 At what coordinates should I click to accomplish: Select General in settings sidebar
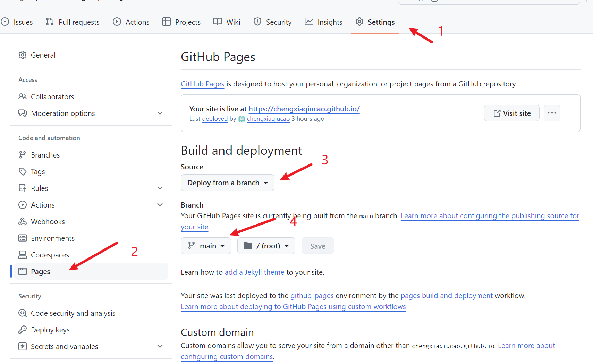pos(91,55)
